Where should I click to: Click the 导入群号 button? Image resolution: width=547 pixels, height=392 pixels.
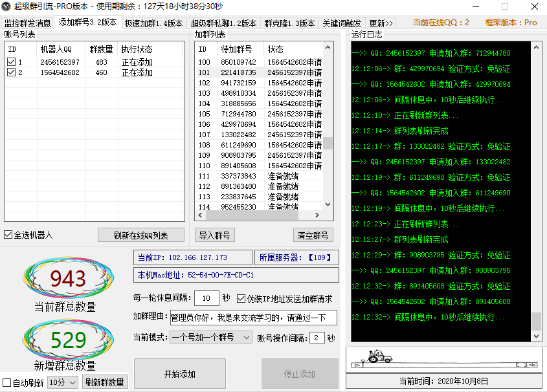click(214, 235)
